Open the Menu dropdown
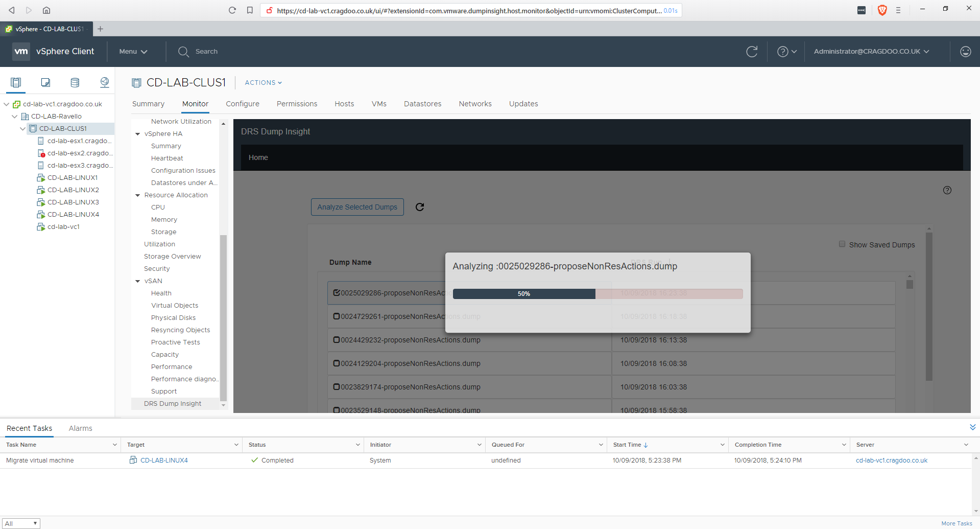Viewport: 980px width, 529px height. click(x=133, y=52)
